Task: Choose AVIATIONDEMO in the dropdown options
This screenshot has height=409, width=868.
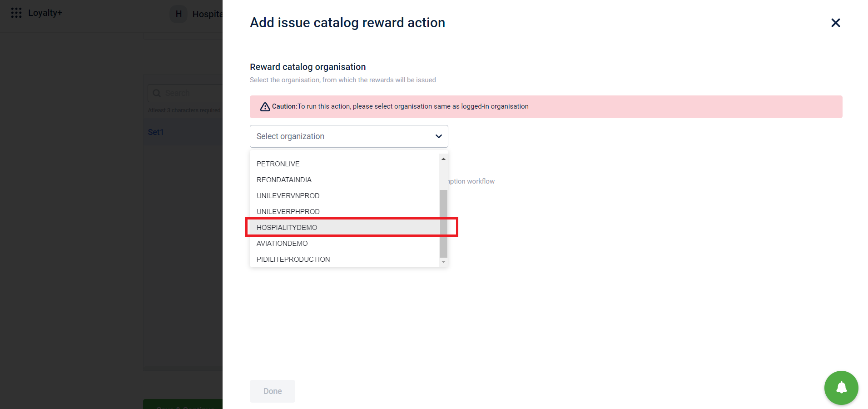Action: pyautogui.click(x=282, y=243)
